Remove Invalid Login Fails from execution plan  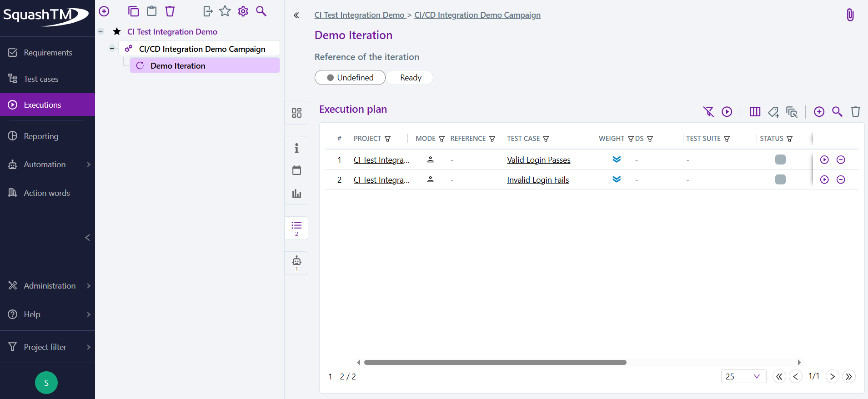tap(841, 180)
